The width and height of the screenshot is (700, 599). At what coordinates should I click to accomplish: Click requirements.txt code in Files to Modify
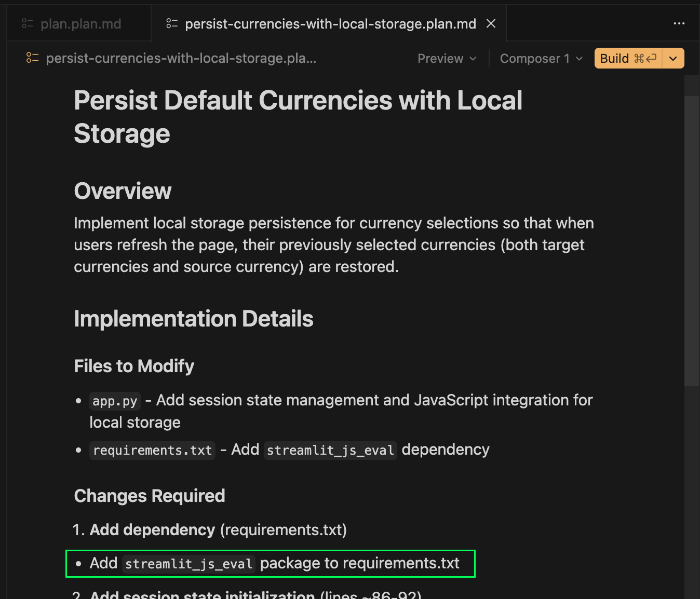coord(152,450)
